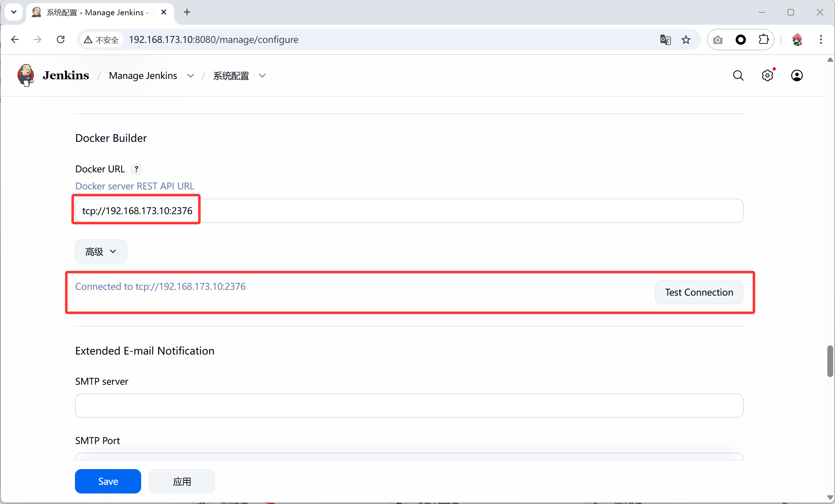Click the blue Save button
The height and width of the screenshot is (504, 835).
(108, 481)
